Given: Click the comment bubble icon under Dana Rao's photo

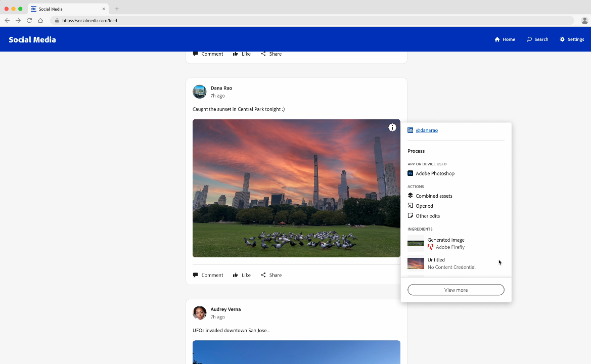Looking at the screenshot, I should click(x=195, y=275).
